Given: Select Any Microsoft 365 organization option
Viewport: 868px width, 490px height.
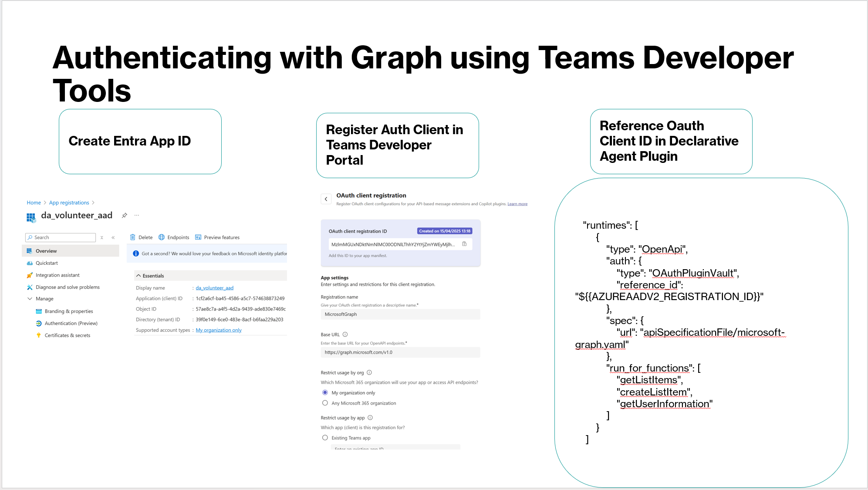Looking at the screenshot, I should pos(325,403).
